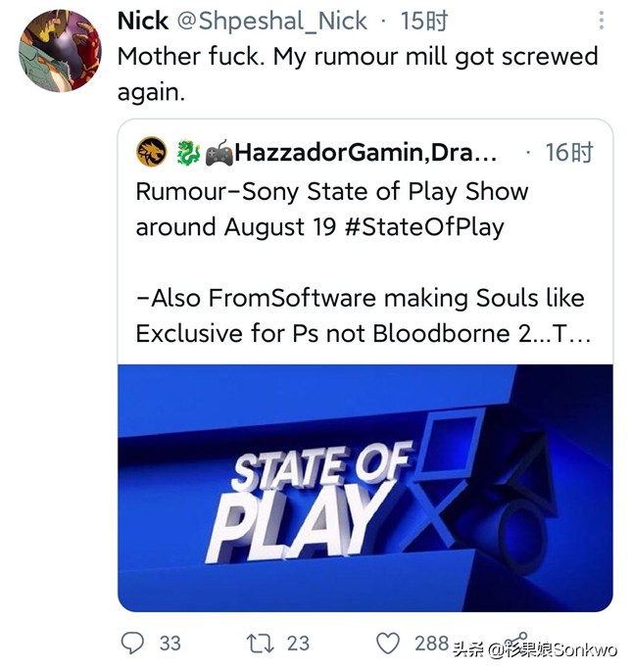Click the retweet count 23
The height and width of the screenshot is (672, 632).
298,643
